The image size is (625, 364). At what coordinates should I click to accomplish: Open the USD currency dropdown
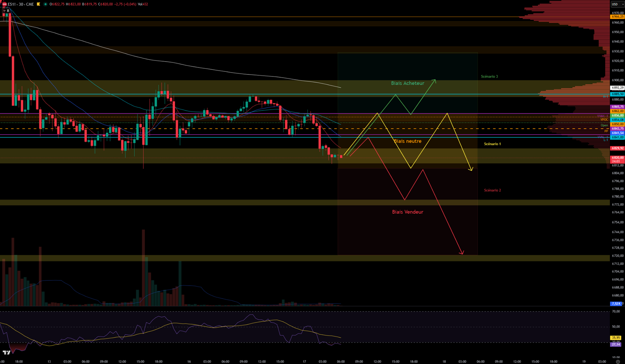[617, 4]
